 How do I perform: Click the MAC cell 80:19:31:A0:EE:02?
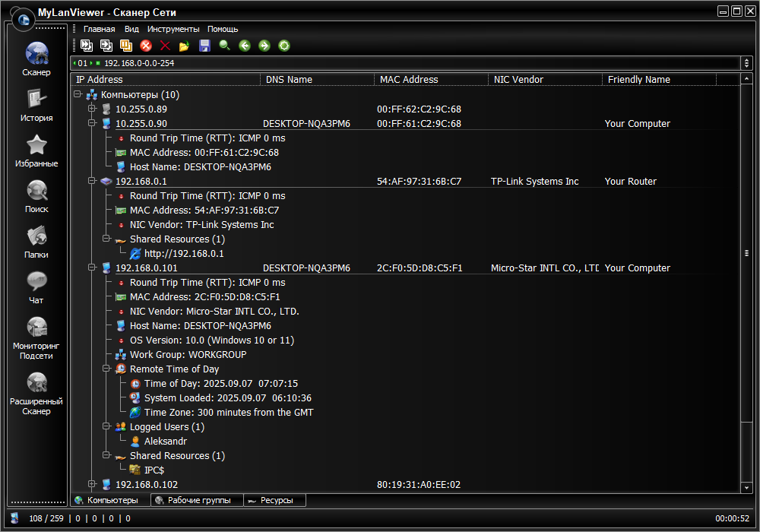(419, 485)
